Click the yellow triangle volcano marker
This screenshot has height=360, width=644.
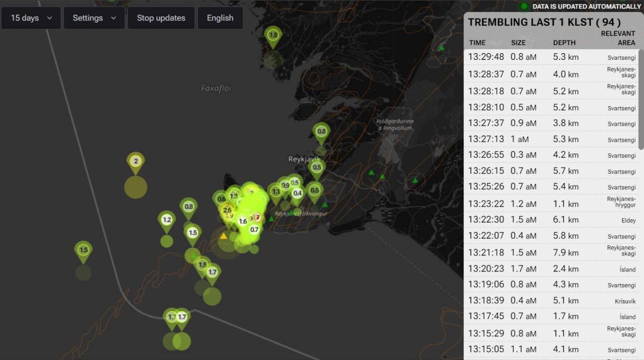click(x=223, y=236)
